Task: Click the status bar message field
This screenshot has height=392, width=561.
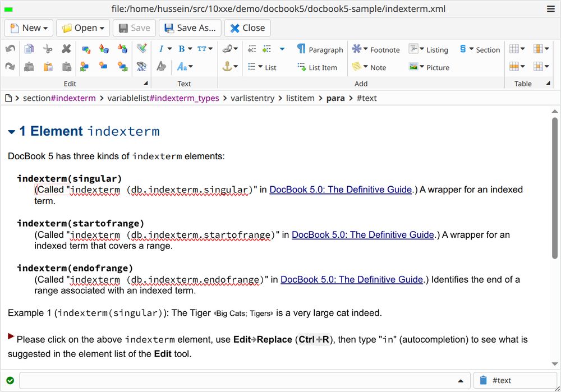Action: click(x=246, y=381)
